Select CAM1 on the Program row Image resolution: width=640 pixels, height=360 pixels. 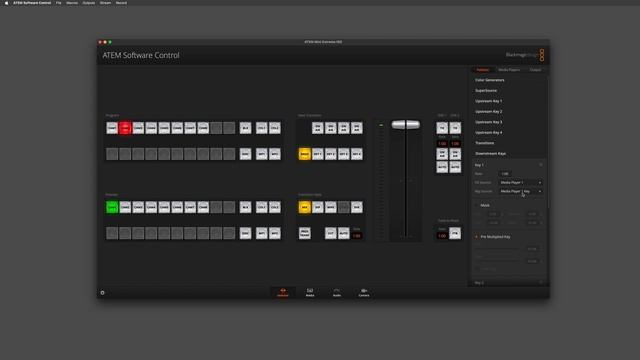pos(112,128)
